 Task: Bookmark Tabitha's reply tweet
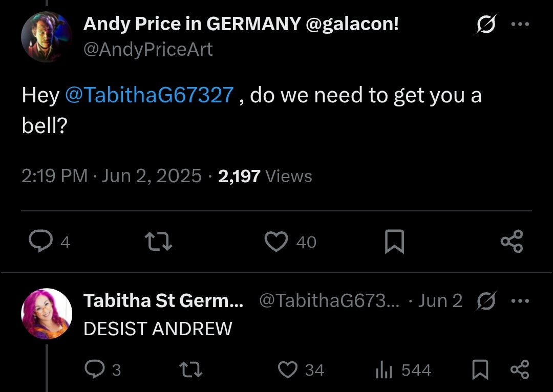pyautogui.click(x=480, y=369)
